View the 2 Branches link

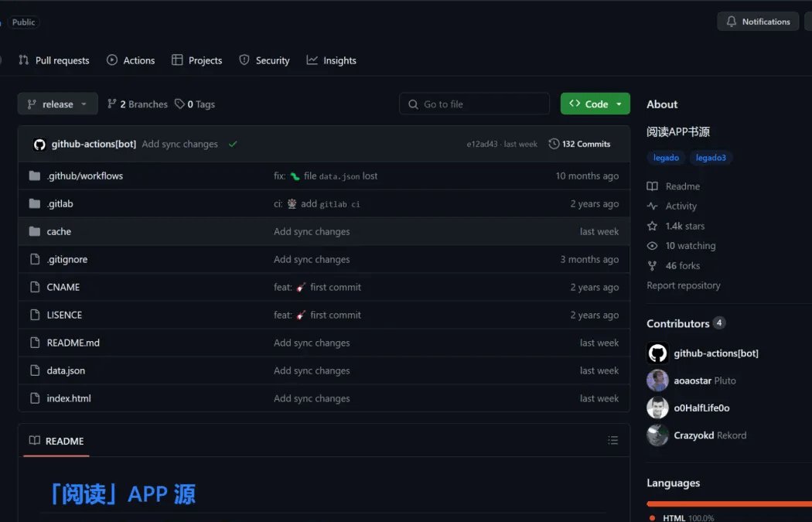click(x=137, y=104)
